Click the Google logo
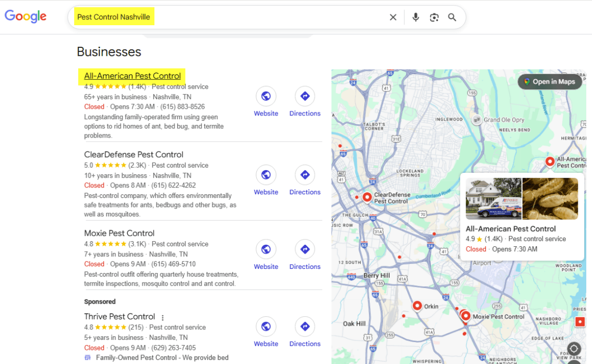 coord(26,17)
